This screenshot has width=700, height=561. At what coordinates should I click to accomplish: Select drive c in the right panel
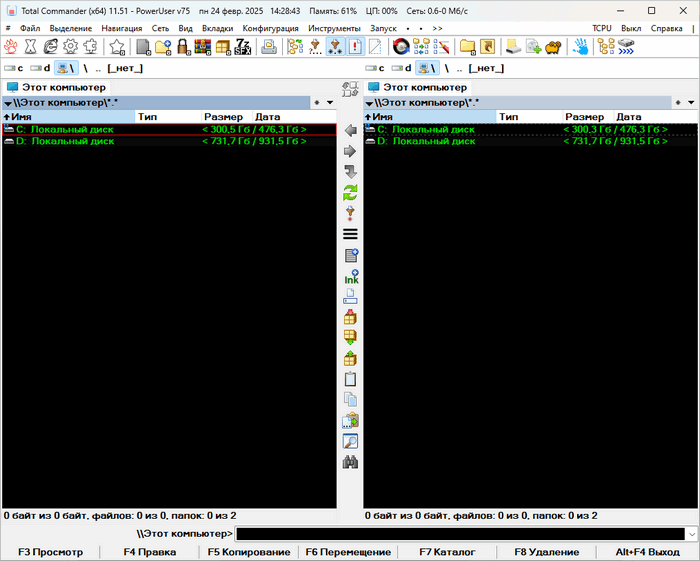375,68
